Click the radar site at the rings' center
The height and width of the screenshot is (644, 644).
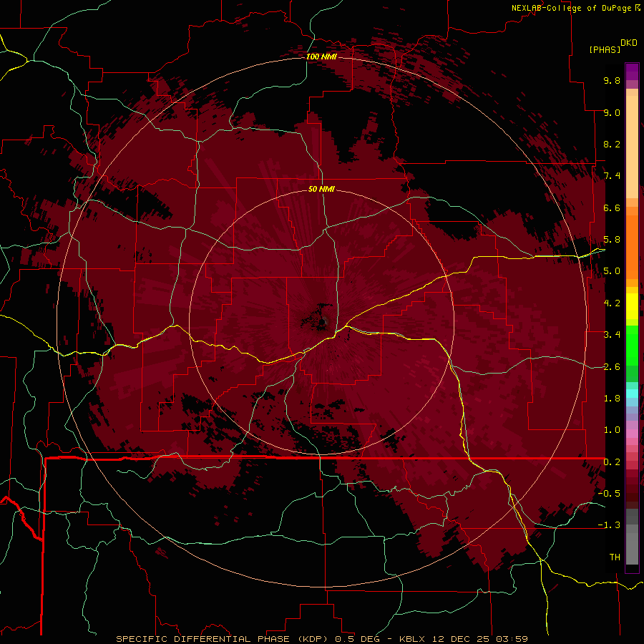coord(323,322)
